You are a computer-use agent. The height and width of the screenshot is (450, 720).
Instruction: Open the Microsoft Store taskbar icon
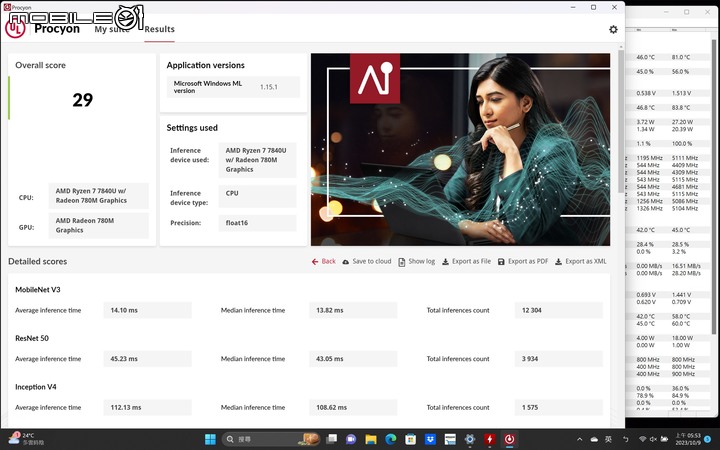tap(411, 439)
